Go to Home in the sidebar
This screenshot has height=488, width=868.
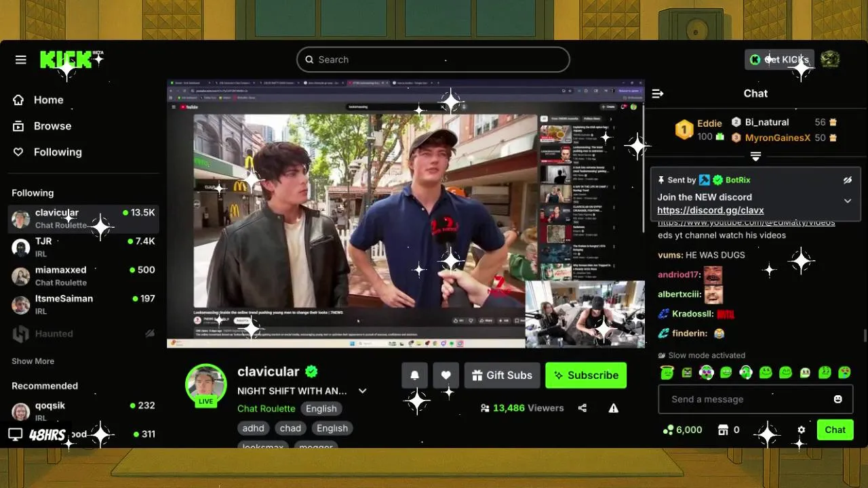49,100
